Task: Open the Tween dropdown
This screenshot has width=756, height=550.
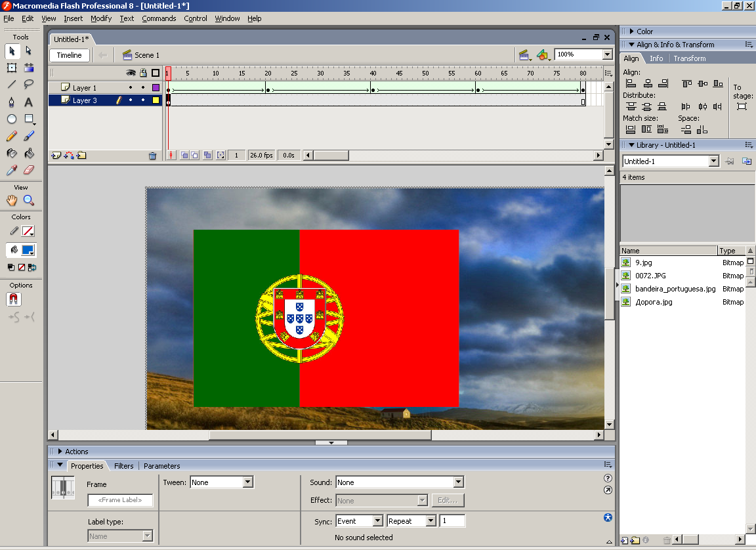Action: point(248,482)
